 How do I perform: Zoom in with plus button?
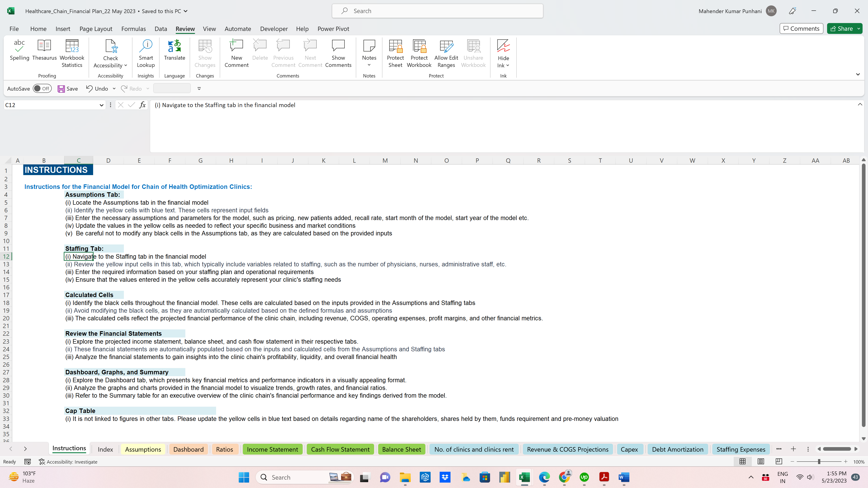point(845,461)
